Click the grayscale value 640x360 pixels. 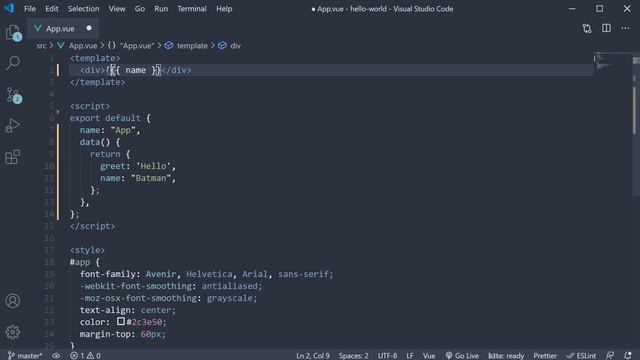[x=229, y=298]
